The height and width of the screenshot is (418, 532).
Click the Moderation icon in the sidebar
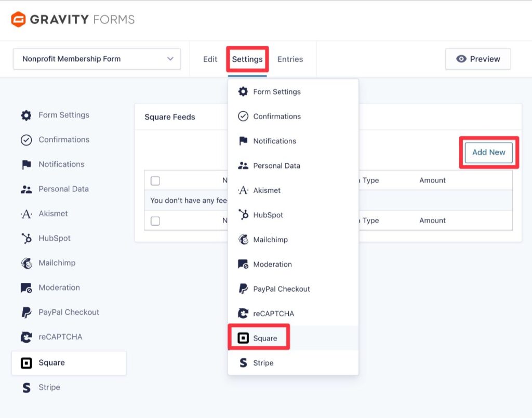[x=26, y=288]
